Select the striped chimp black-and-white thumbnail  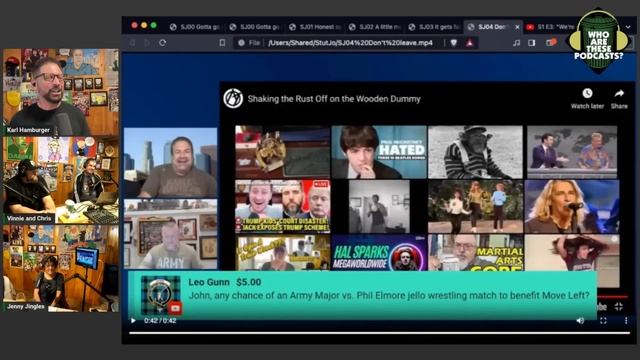[476, 152]
